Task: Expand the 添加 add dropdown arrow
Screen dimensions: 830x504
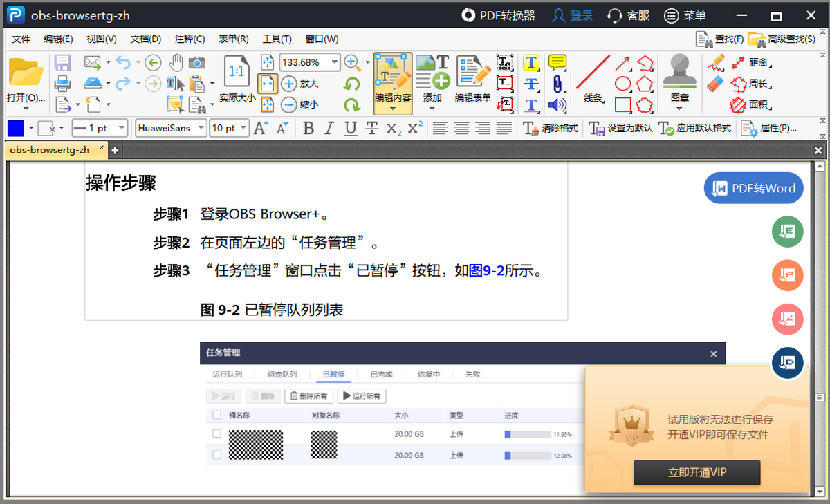Action: (x=432, y=109)
